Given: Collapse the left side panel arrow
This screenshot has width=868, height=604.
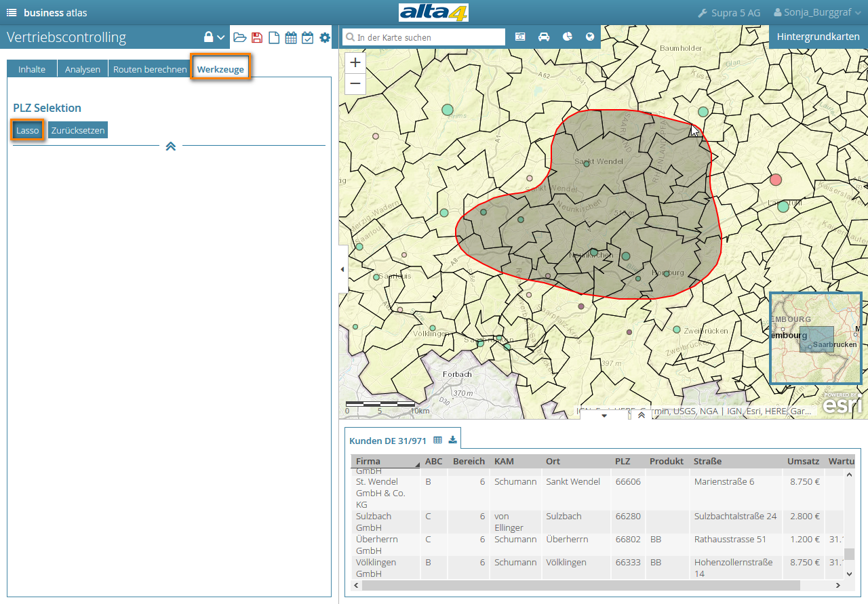Looking at the screenshot, I should click(x=342, y=269).
